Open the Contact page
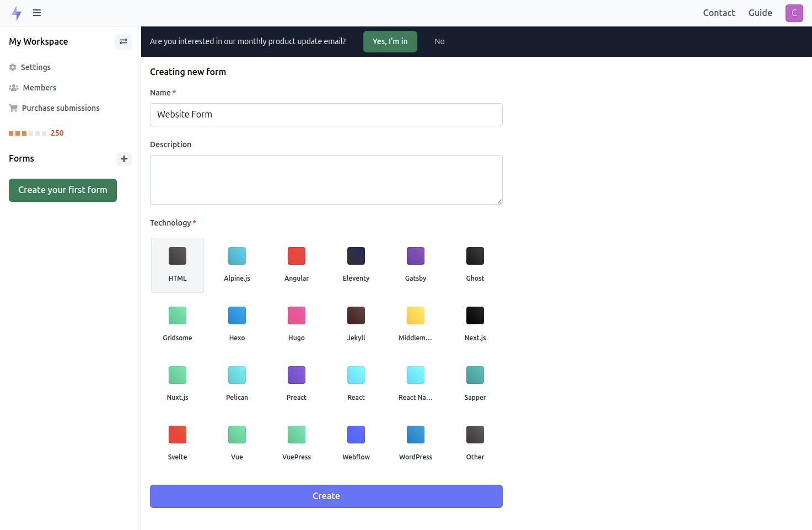Viewport: 812px width, 530px height. (x=718, y=13)
